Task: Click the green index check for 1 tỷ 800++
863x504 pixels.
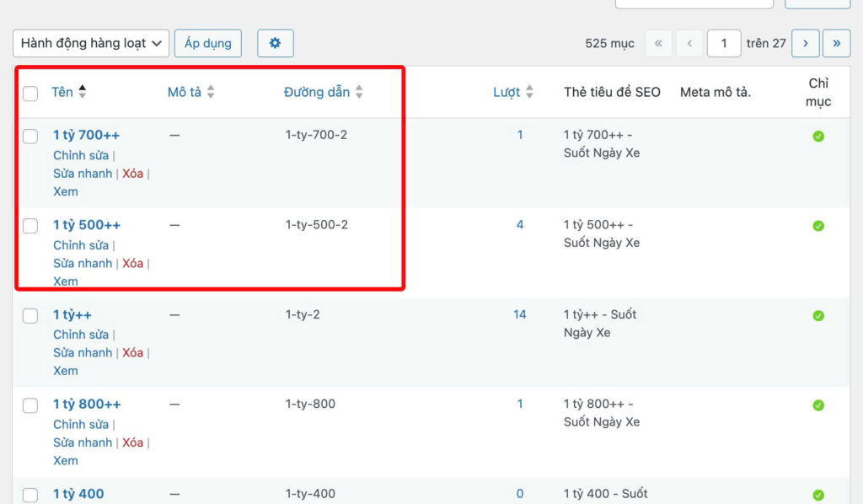Action: pyautogui.click(x=818, y=405)
